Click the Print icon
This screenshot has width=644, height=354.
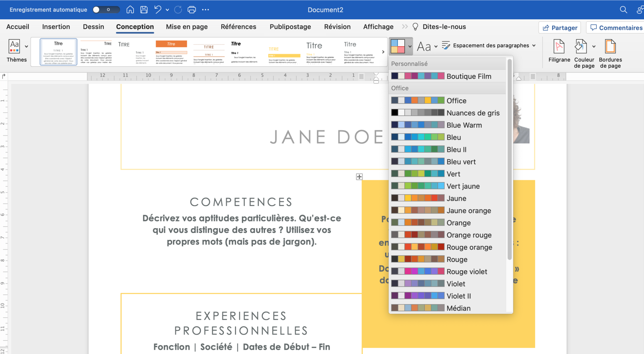[192, 10]
